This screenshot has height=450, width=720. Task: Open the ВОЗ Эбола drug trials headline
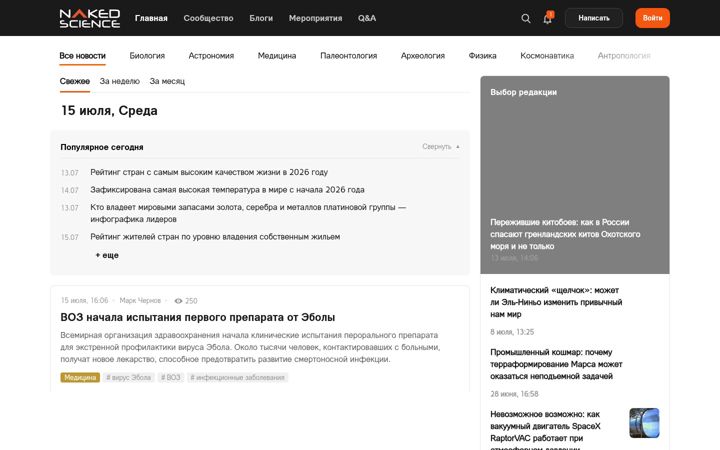pyautogui.click(x=197, y=317)
